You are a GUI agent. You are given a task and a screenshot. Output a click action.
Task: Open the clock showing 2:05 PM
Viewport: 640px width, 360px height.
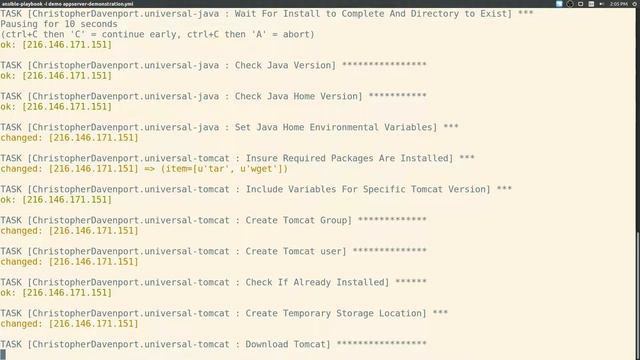point(619,4)
